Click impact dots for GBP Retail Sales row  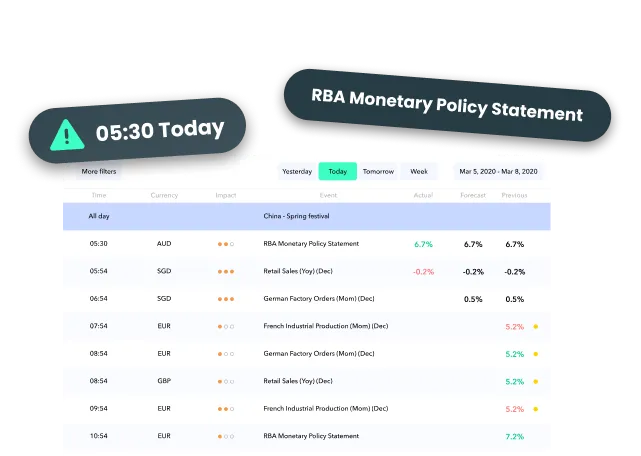(225, 381)
